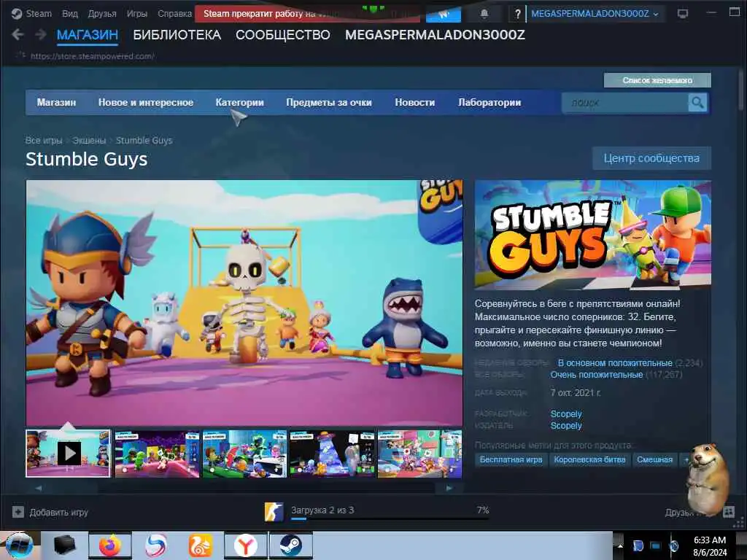This screenshot has width=747, height=560.
Task: Open Предметы за очки shop
Action: click(329, 102)
